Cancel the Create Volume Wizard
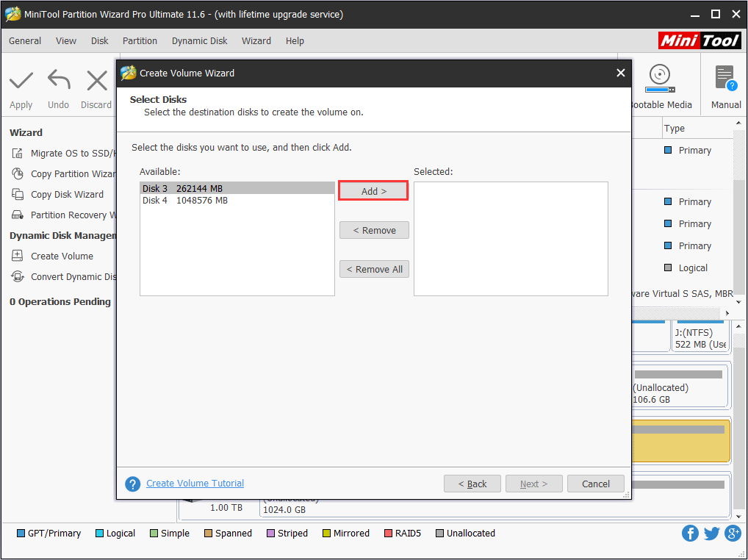This screenshot has height=560, width=748. coord(595,484)
